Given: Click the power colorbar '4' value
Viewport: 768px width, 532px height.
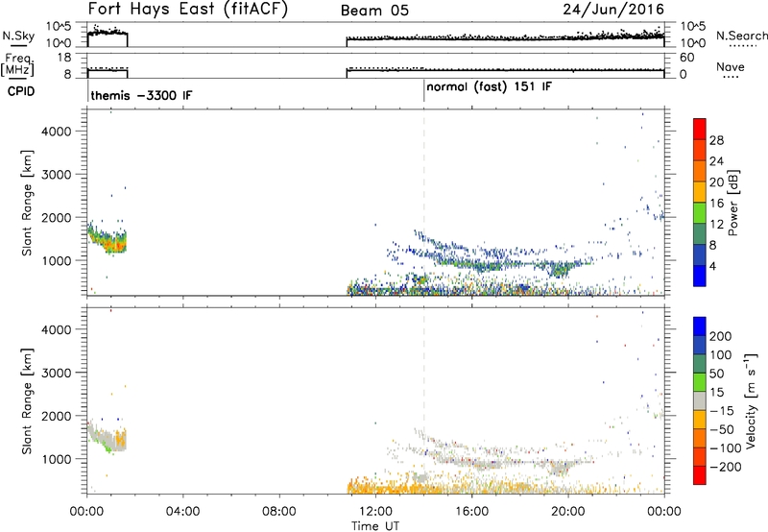Looking at the screenshot, I should (x=713, y=266).
